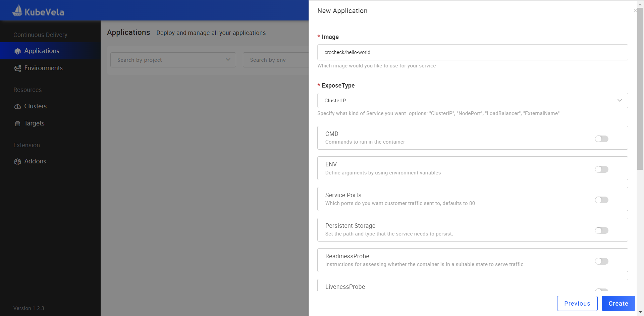The height and width of the screenshot is (316, 644).
Task: Click the Addons box icon
Action: coord(18,162)
